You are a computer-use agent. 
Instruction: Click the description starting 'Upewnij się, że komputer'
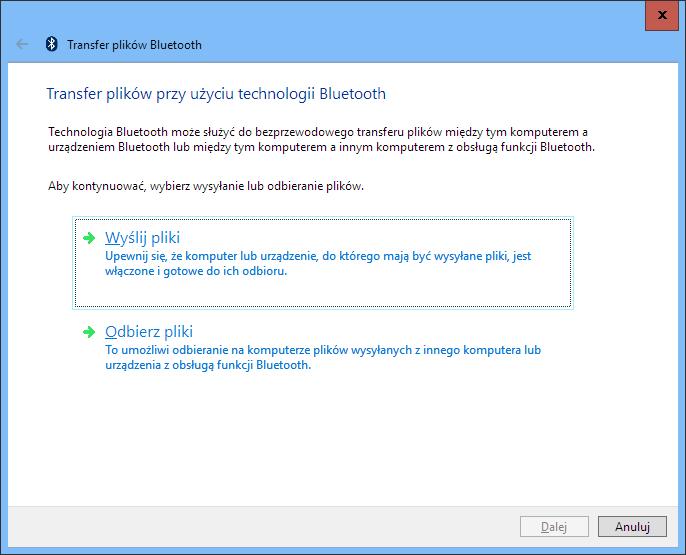[318, 263]
